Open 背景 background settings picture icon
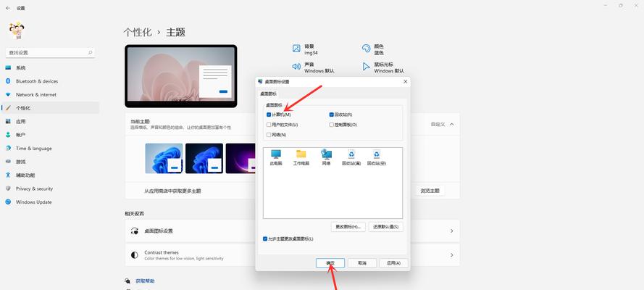Screen dimensions: 644x290 (296, 49)
